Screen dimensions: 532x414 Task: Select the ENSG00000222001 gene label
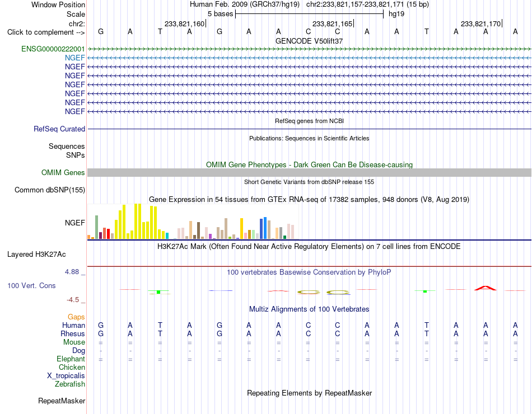tap(53, 49)
